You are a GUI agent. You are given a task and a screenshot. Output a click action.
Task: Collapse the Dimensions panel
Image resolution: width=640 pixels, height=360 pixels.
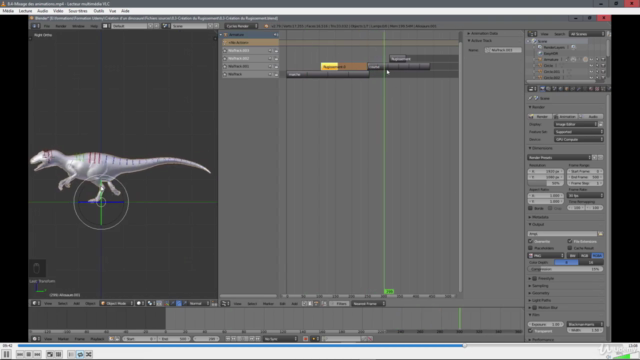point(541,148)
